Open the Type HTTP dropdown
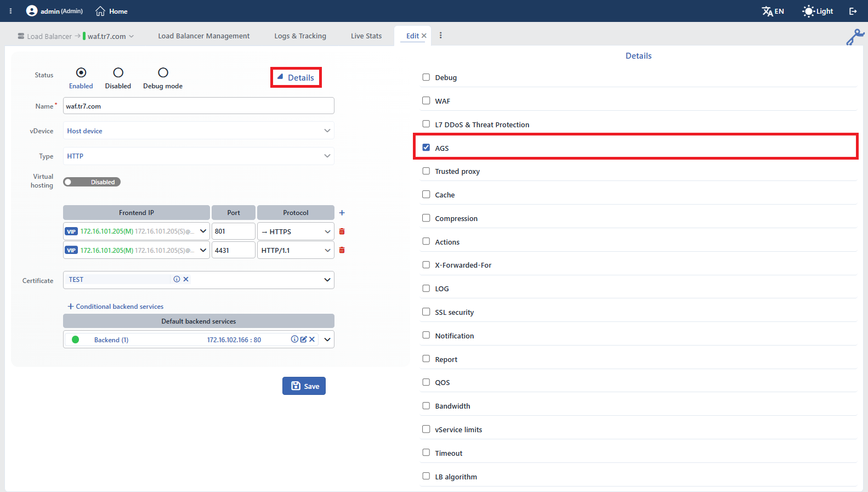Image resolution: width=868 pixels, height=492 pixels. (x=198, y=156)
